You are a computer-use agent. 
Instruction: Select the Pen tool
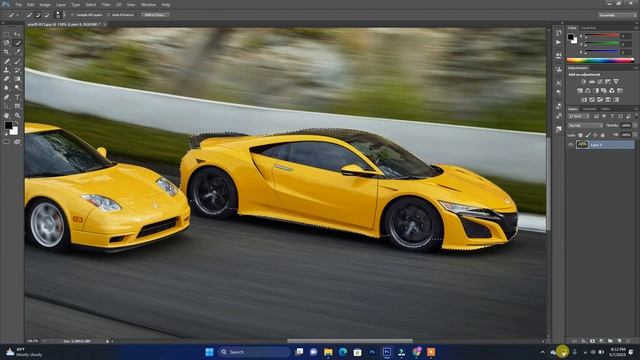coord(7,97)
